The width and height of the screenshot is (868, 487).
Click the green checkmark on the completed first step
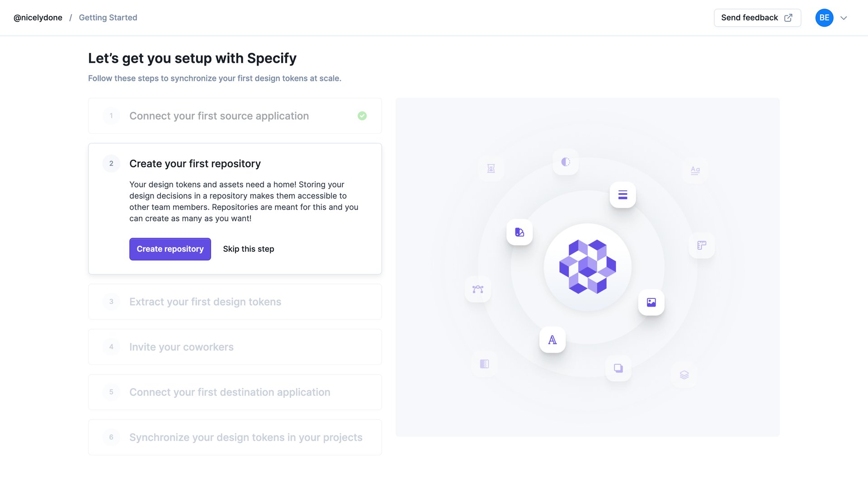[x=362, y=116]
